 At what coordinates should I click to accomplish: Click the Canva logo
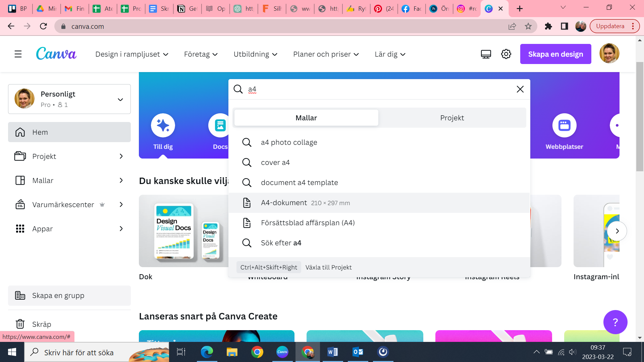point(56,54)
